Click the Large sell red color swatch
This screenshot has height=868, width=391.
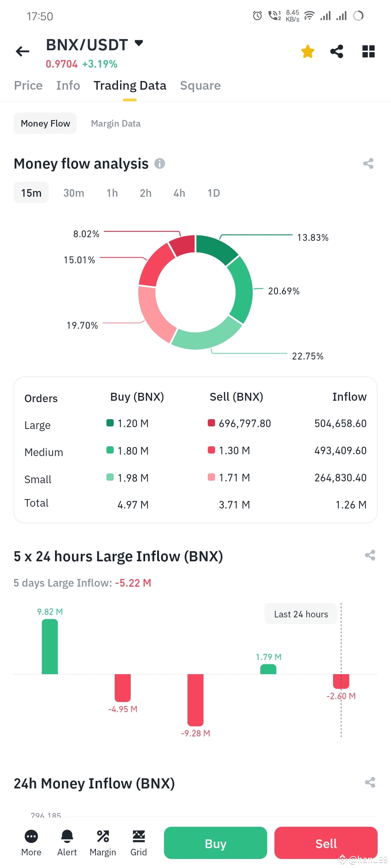point(211,423)
